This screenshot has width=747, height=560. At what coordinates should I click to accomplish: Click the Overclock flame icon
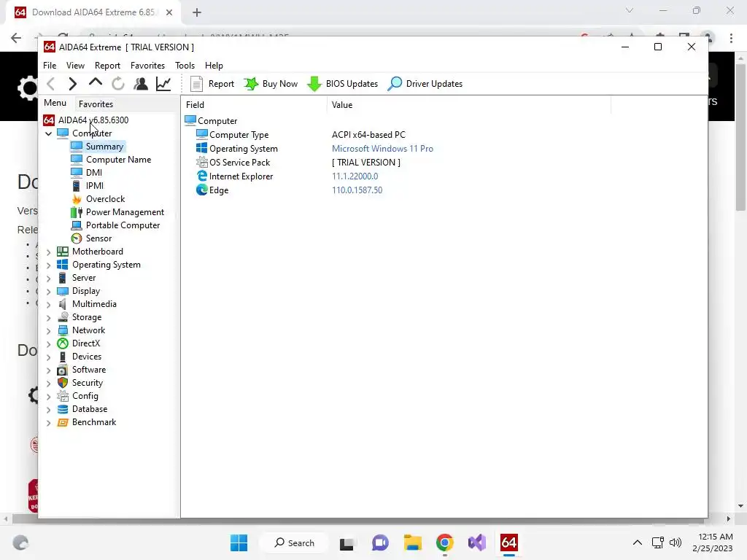pyautogui.click(x=76, y=199)
